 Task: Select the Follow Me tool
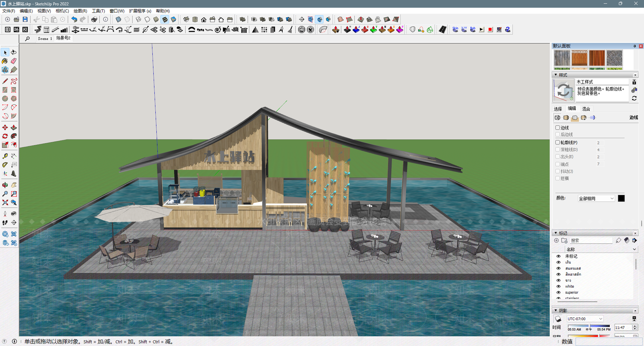(x=14, y=136)
